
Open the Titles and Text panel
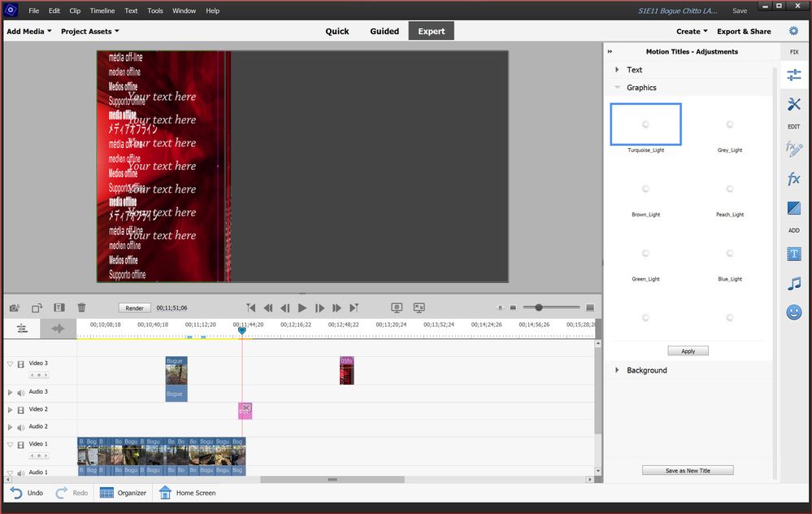(793, 255)
